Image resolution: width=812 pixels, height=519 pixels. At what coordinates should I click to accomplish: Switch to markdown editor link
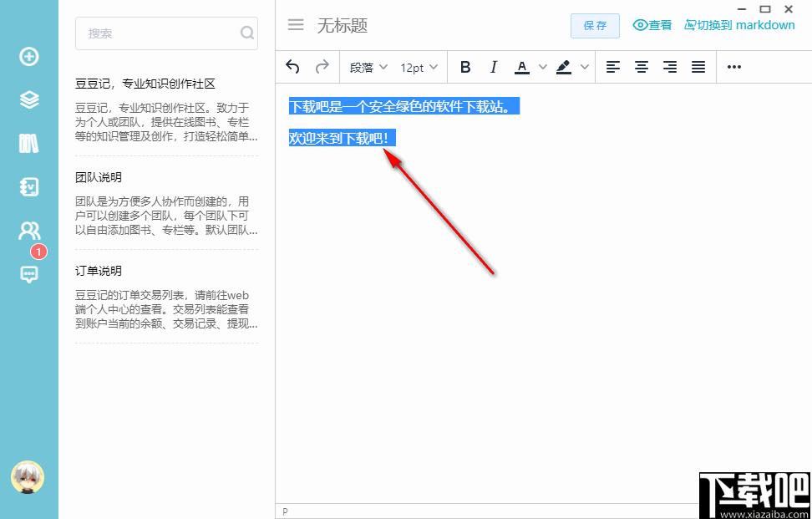tap(739, 25)
